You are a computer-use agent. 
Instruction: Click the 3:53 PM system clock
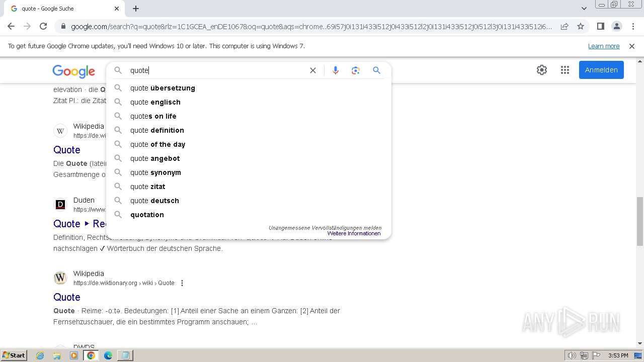pyautogui.click(x=618, y=355)
